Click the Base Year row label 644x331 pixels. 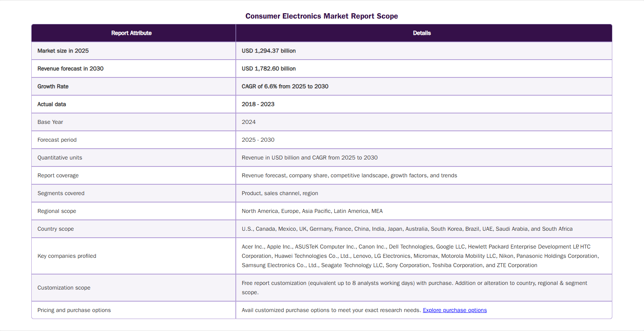click(x=50, y=122)
